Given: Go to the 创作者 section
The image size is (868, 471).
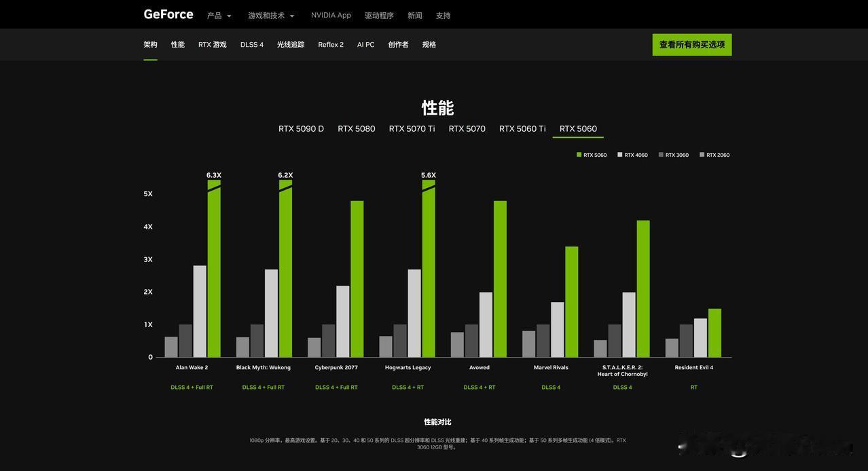Looking at the screenshot, I should click(398, 45).
